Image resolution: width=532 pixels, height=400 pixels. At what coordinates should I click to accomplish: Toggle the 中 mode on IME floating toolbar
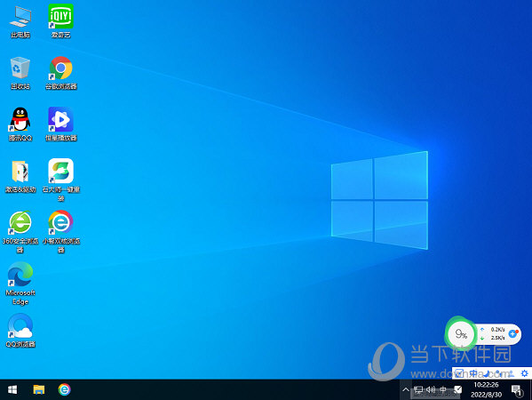pos(473,373)
